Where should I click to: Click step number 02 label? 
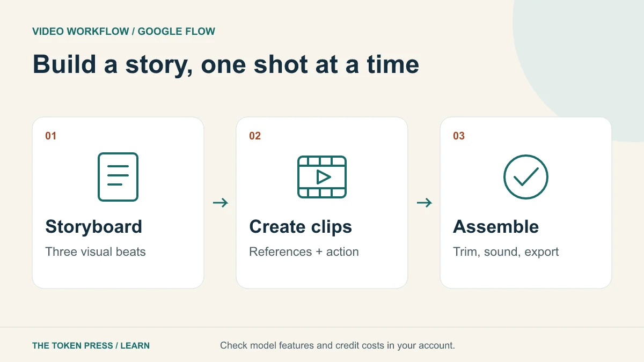[255, 136]
